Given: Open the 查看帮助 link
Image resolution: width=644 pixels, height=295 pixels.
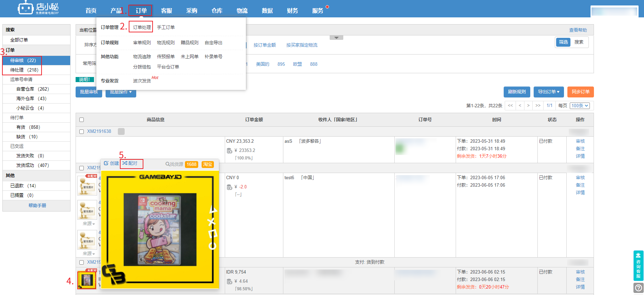Looking at the screenshot, I should point(578,30).
